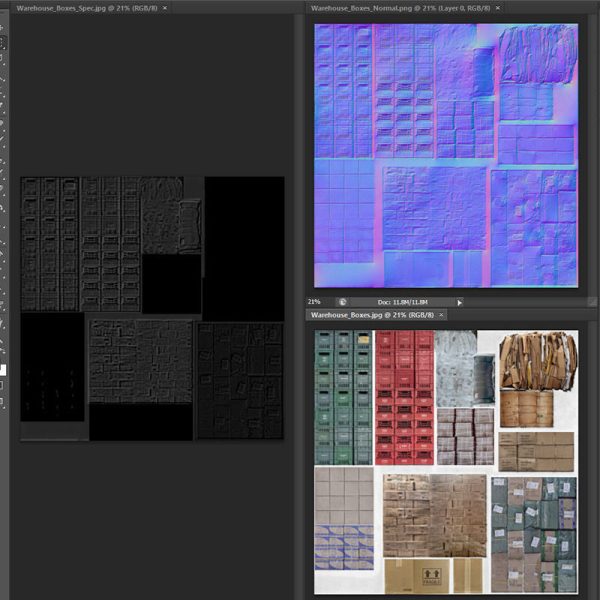The width and height of the screenshot is (600, 600).
Task: Select the Warehouse_Boxes.jpg document tab
Action: [377, 315]
